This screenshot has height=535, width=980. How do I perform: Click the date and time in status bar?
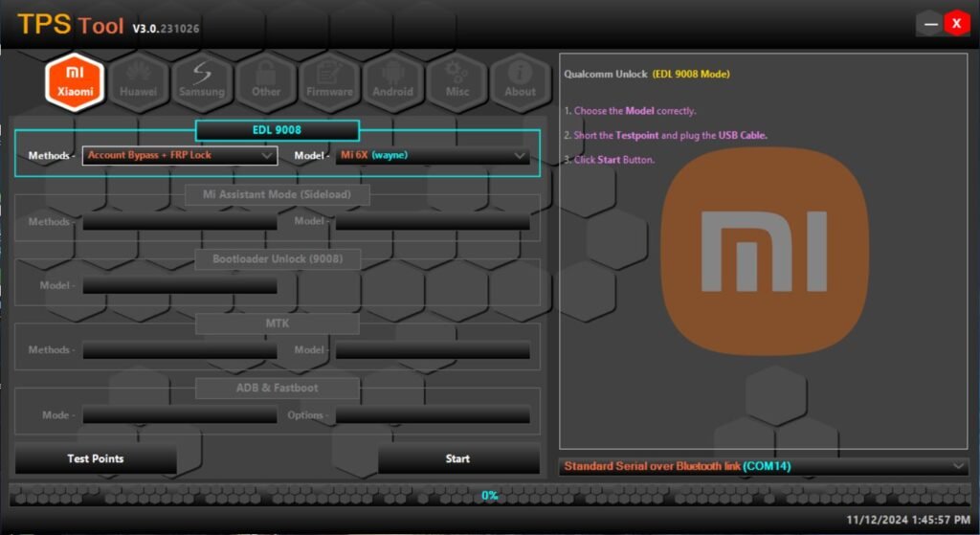[908, 520]
